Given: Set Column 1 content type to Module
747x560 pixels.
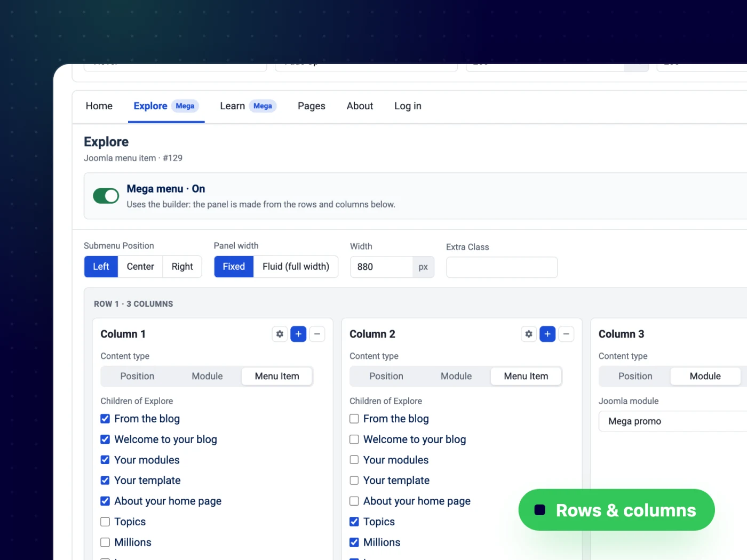Looking at the screenshot, I should [x=207, y=376].
